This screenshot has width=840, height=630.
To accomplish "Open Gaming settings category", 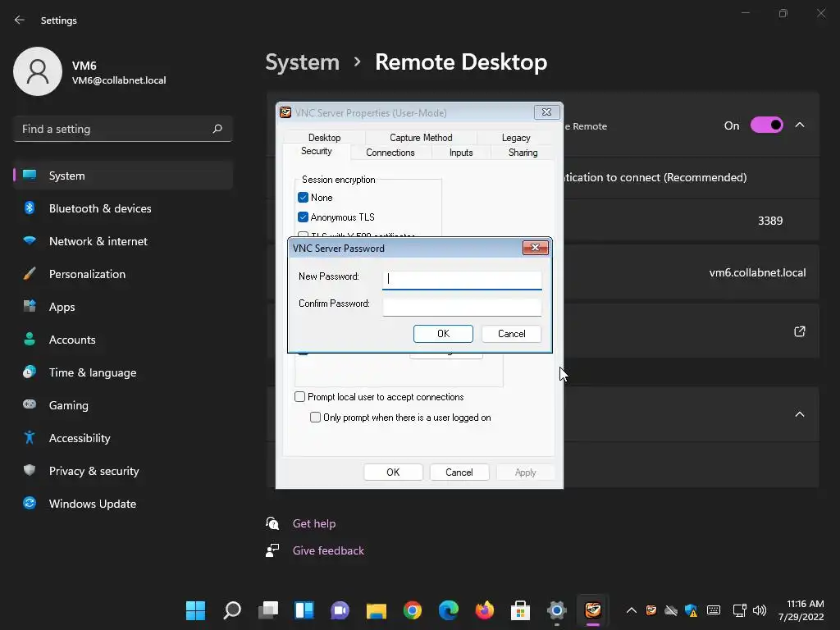I will click(123, 405).
